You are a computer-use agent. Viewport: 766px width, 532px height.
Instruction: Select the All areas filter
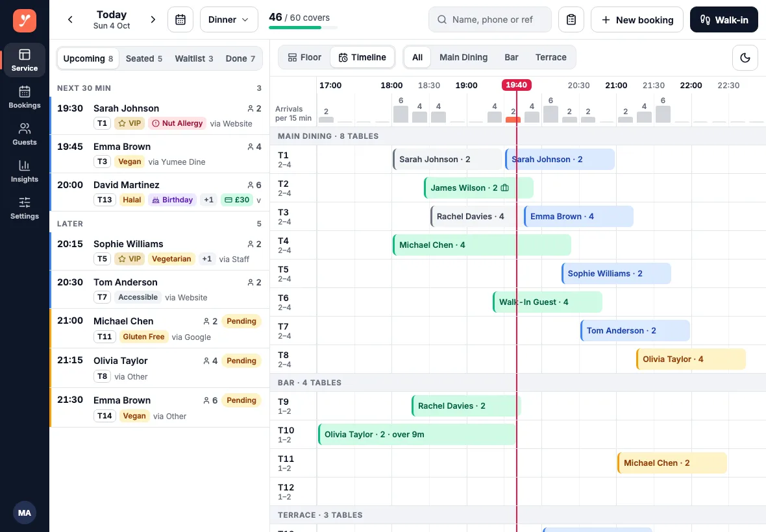coord(417,58)
